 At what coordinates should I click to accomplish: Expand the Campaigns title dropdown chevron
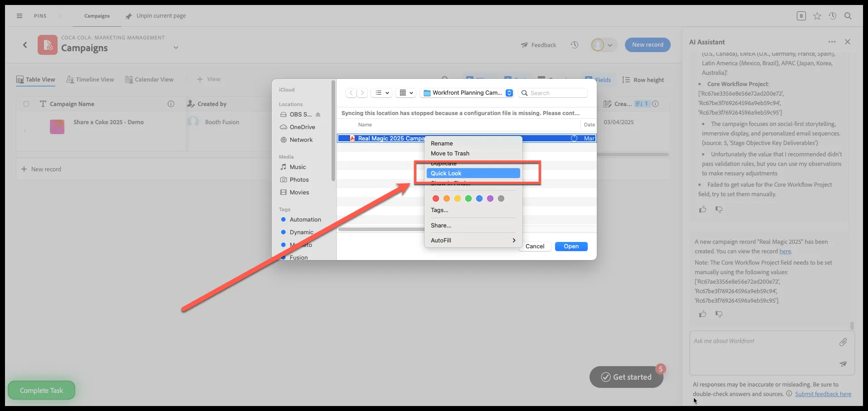tap(176, 48)
